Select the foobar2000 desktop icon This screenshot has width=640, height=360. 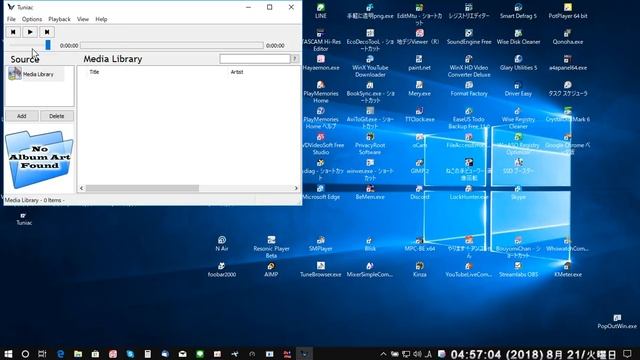[222, 270]
